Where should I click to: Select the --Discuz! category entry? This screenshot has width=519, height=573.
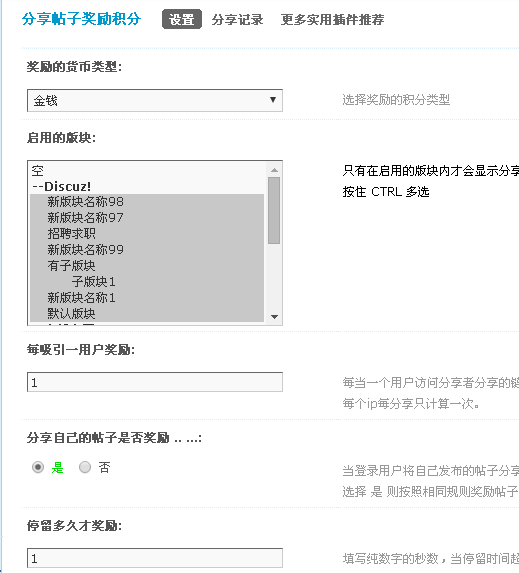pos(147,186)
